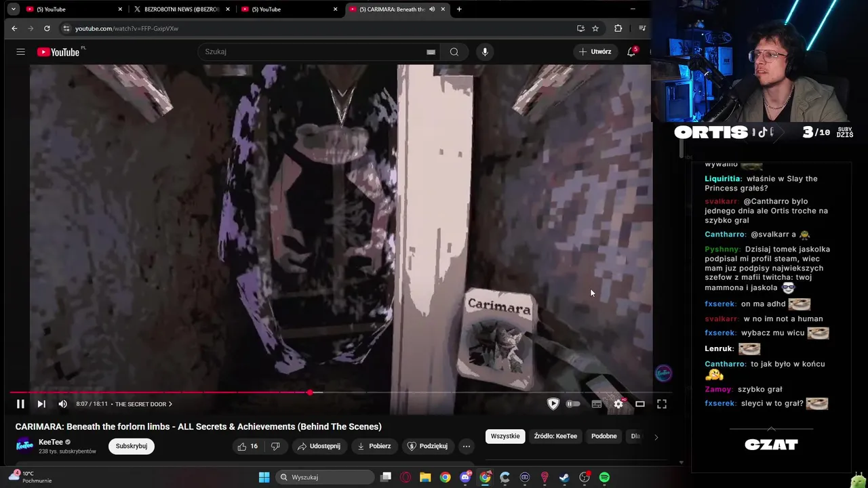
Task: Expand the CZAT panel arrow
Action: (x=771, y=428)
